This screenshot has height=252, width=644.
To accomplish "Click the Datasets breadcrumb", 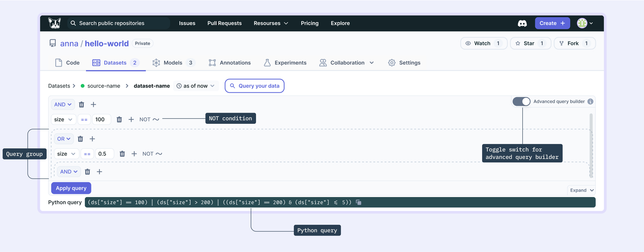I will [59, 86].
